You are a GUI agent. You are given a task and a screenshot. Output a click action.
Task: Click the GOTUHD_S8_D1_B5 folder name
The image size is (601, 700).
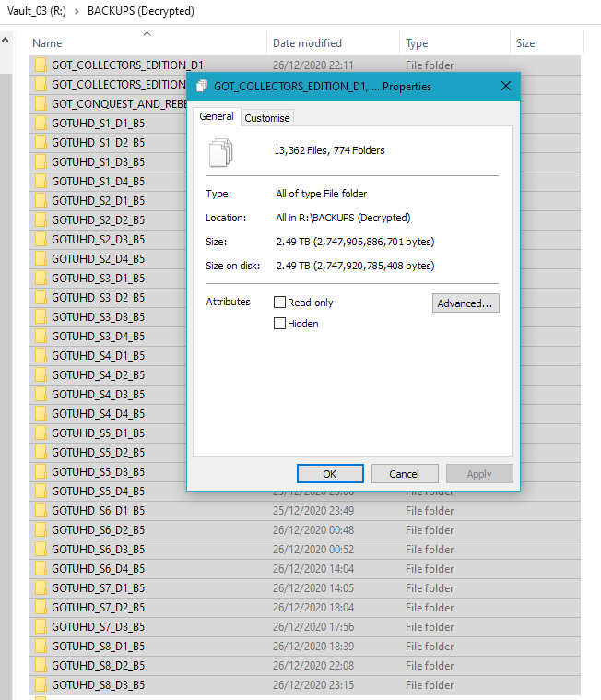[x=98, y=646]
